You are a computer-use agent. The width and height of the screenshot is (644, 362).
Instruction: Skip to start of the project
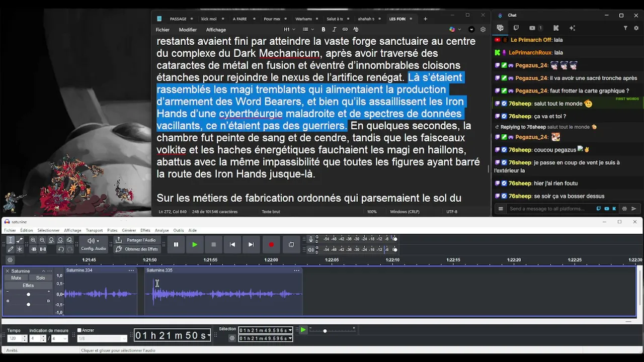tap(232, 244)
